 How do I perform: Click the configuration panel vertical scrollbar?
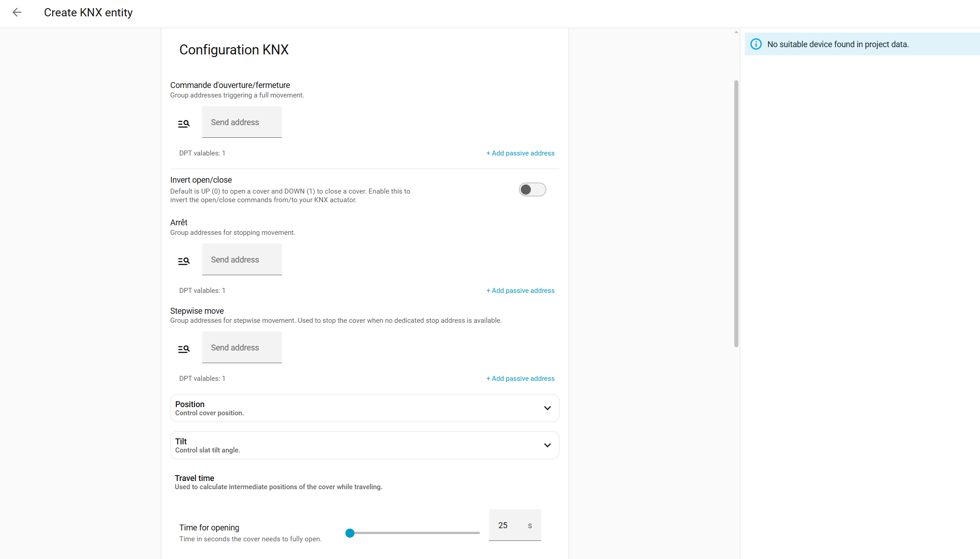coord(736,214)
